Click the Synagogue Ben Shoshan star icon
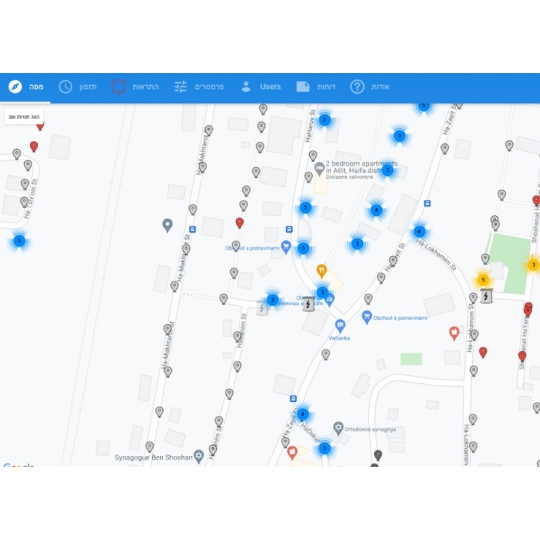This screenshot has width=540, height=540. pos(199,456)
